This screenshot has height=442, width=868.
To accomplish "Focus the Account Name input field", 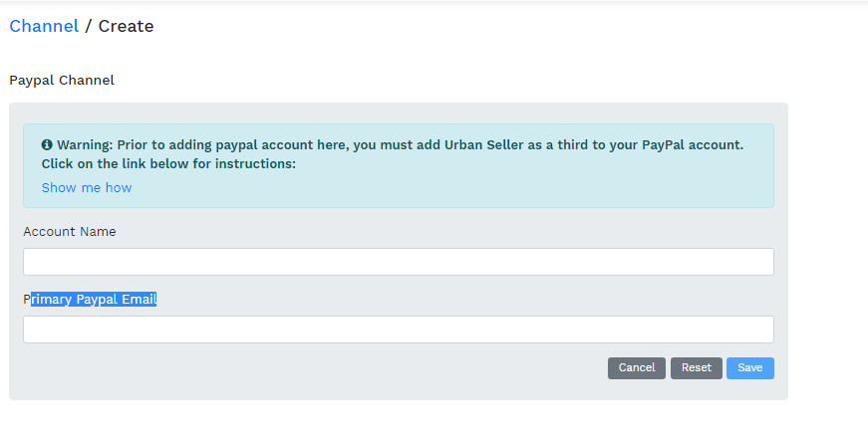I will [x=398, y=262].
